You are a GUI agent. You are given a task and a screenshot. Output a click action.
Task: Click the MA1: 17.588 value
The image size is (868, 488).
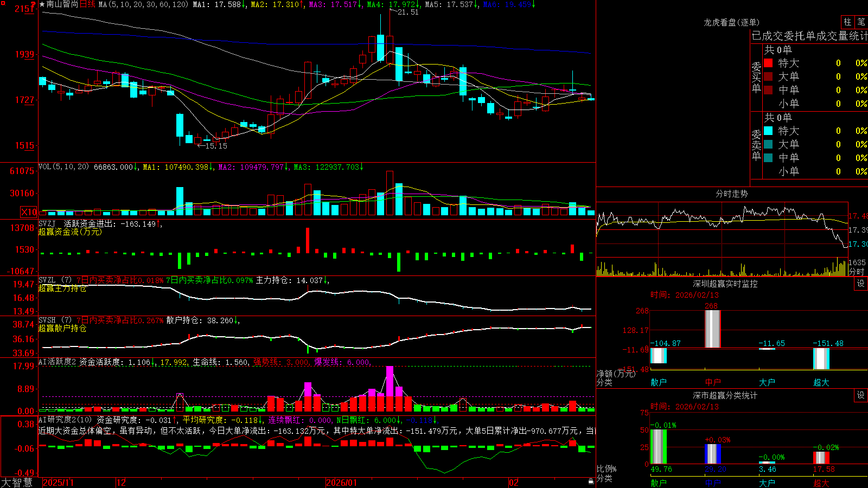216,4
